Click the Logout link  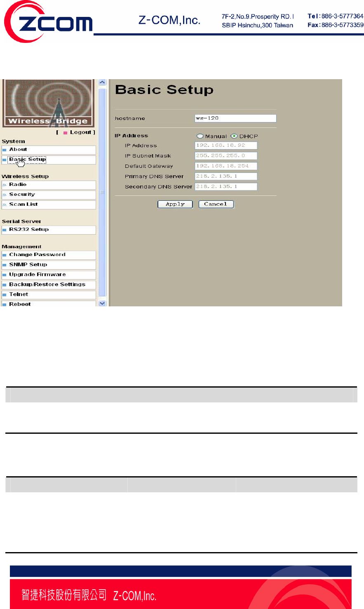80,132
